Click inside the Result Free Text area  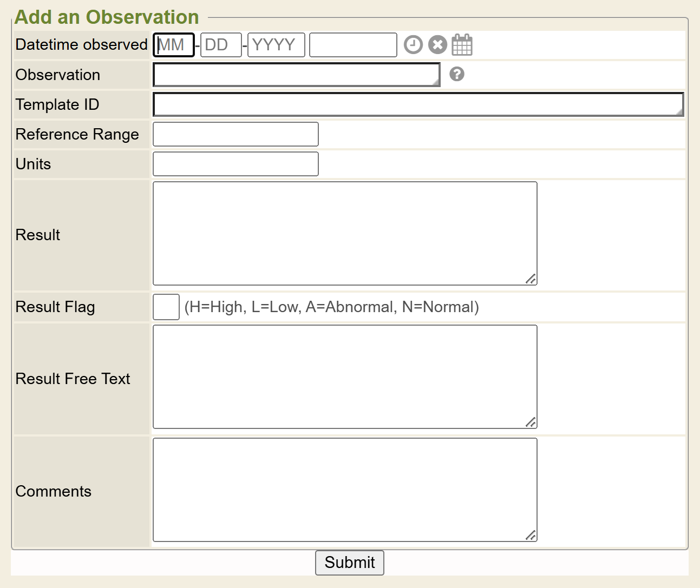(x=345, y=376)
